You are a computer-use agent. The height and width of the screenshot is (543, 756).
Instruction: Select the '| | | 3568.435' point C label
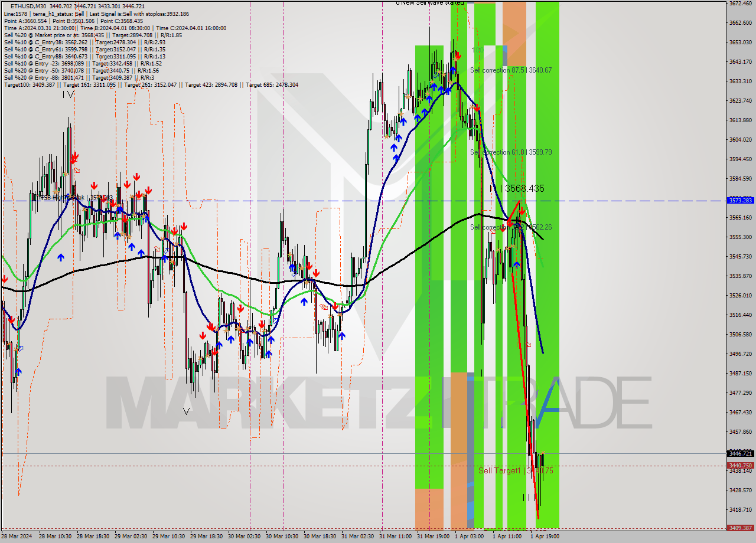pos(517,188)
